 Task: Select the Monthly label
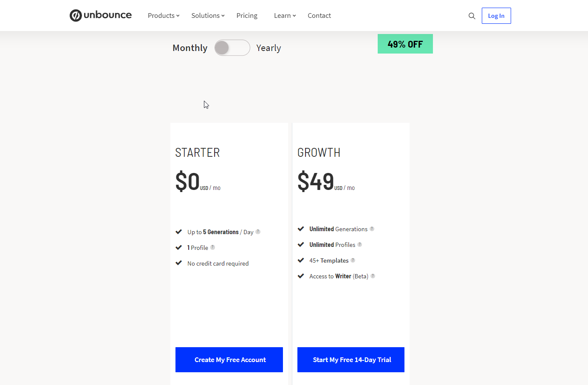(190, 48)
